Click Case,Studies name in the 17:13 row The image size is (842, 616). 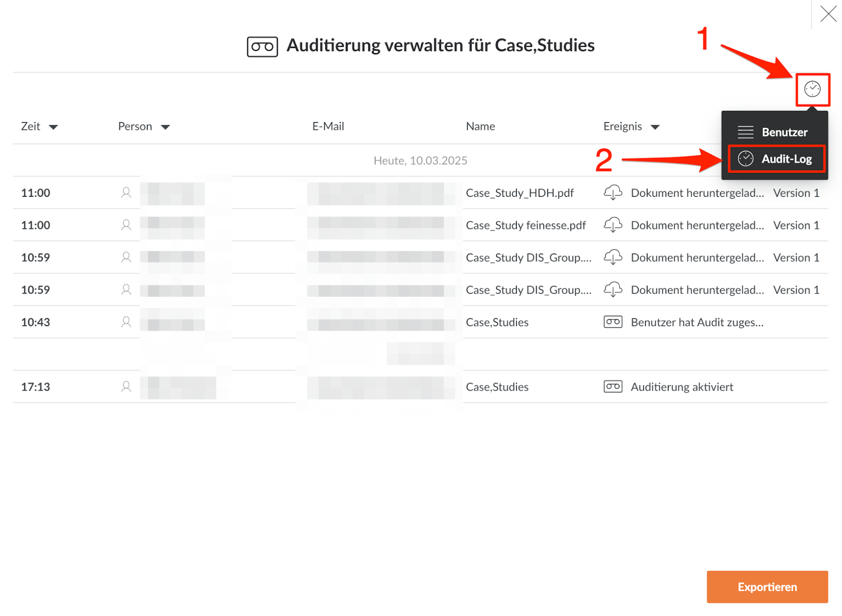pos(497,387)
